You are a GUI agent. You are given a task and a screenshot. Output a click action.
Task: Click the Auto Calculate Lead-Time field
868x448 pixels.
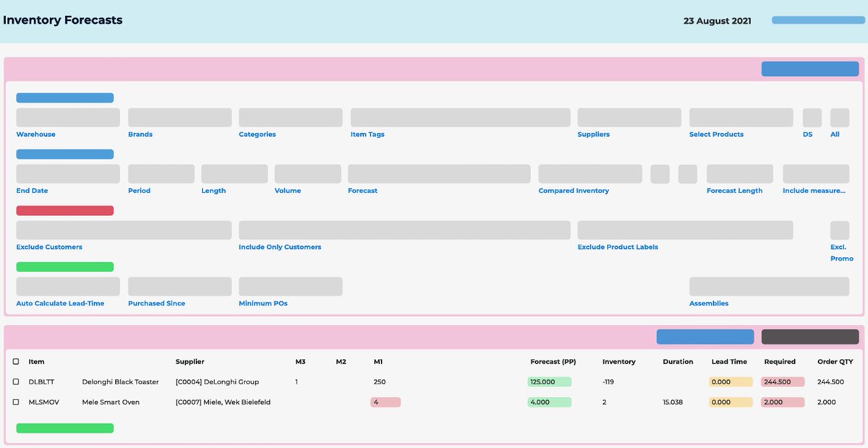point(68,287)
